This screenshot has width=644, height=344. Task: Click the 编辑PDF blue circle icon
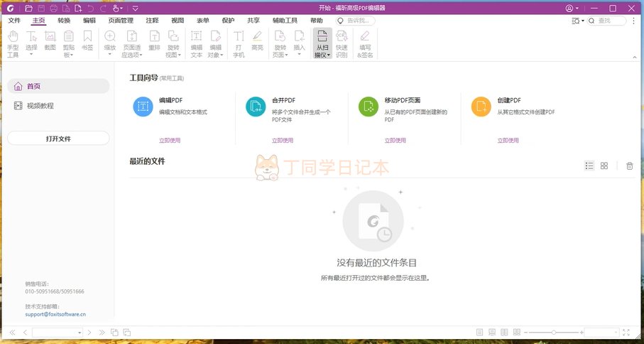pyautogui.click(x=143, y=107)
